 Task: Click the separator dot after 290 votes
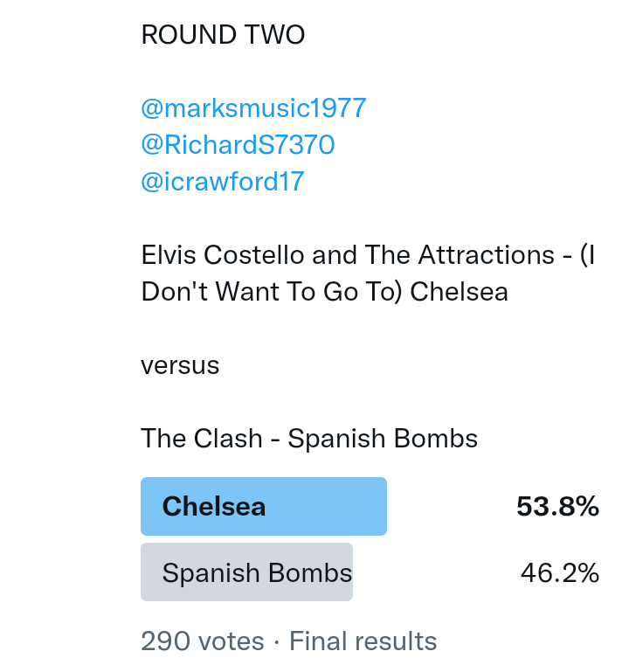[276, 641]
